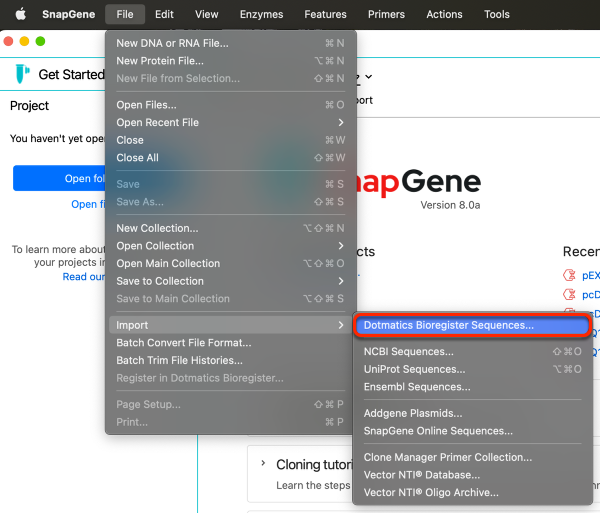
Task: Click the Open file link under Project
Action: pyautogui.click(x=88, y=204)
